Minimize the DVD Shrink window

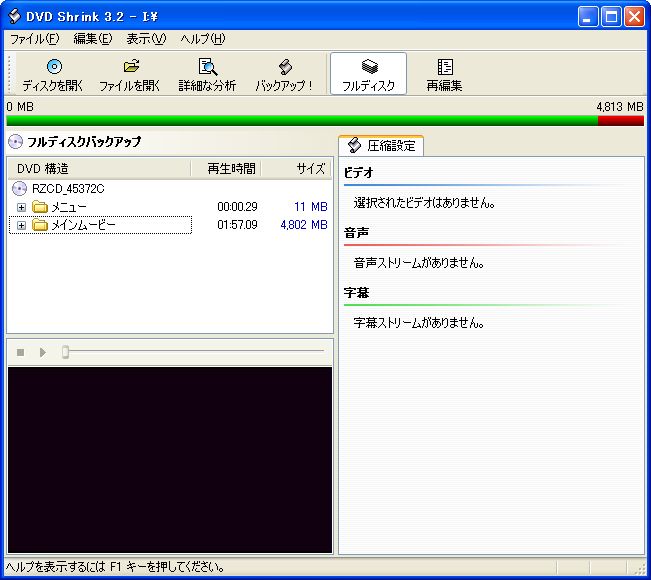[588, 17]
